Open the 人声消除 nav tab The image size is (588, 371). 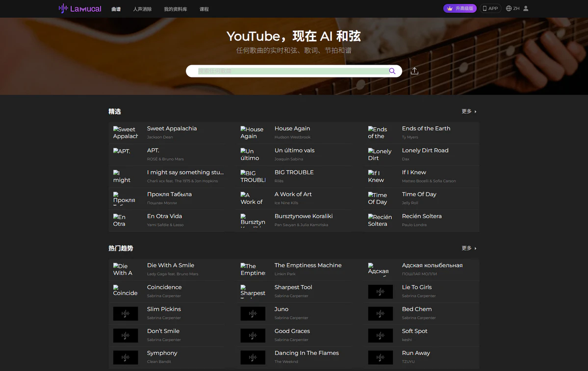[x=142, y=9]
